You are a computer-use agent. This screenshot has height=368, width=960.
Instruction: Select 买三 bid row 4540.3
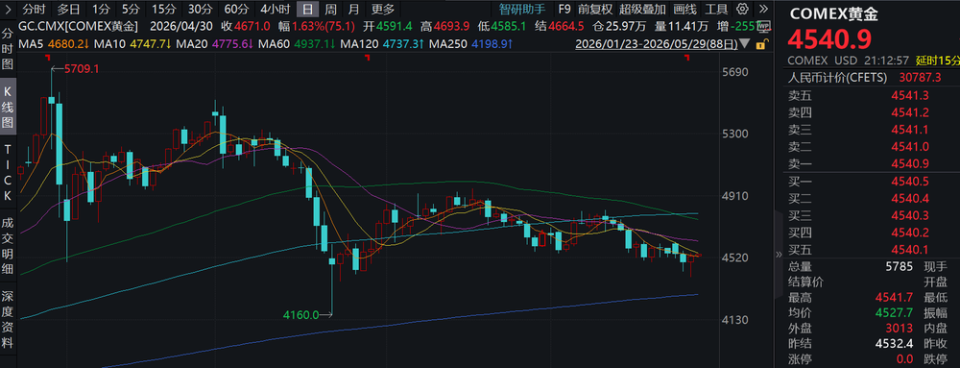coord(871,215)
